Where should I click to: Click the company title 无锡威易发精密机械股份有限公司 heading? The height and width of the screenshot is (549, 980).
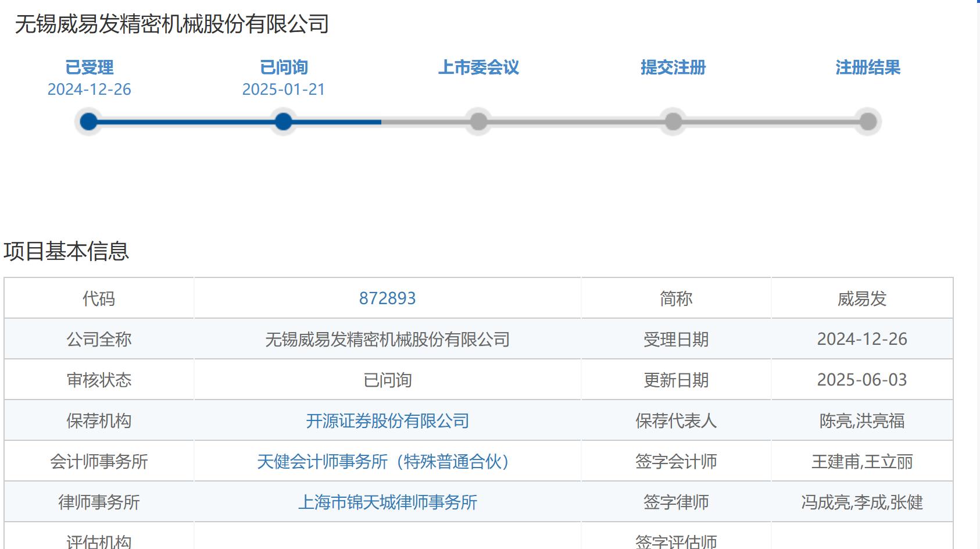(172, 24)
